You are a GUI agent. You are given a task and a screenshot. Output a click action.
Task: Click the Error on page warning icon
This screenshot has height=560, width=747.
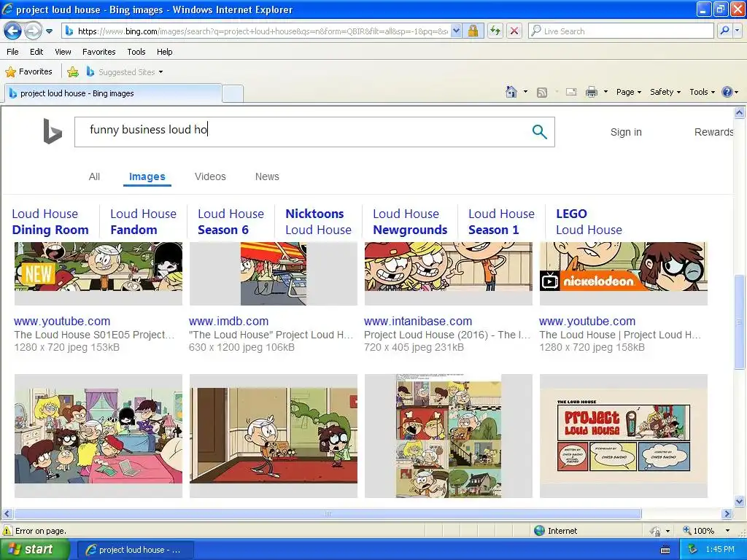7,531
